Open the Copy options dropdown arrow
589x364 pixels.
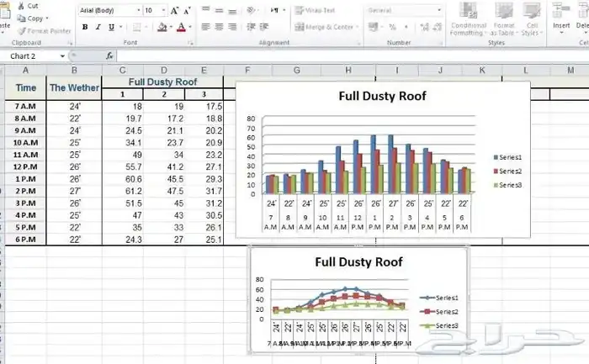(45, 18)
